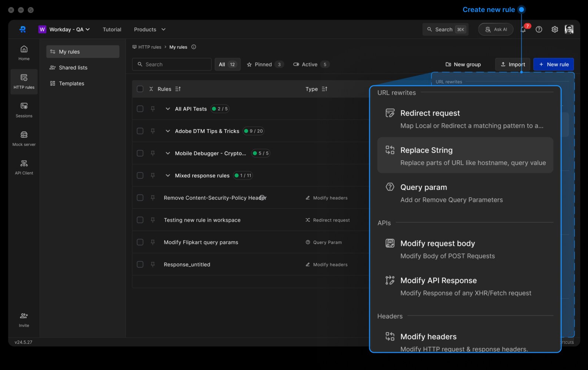Open the help question-mark icon
The height and width of the screenshot is (370, 588).
[x=539, y=29]
